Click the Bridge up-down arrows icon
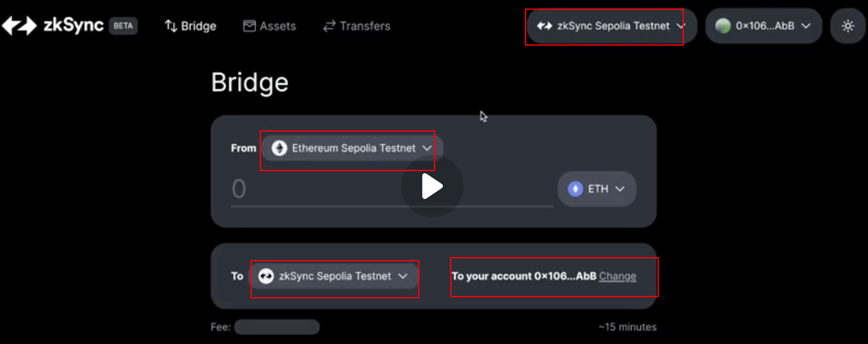868x344 pixels. pos(171,26)
